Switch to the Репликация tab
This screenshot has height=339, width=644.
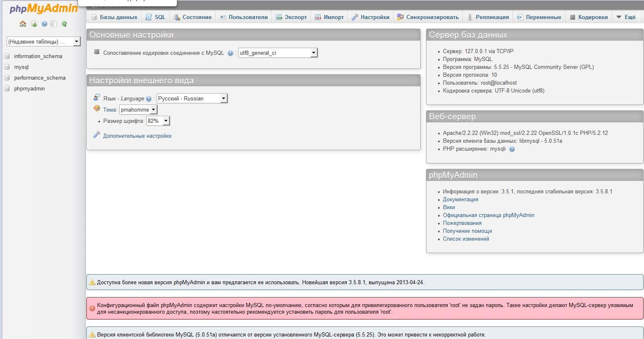(488, 17)
